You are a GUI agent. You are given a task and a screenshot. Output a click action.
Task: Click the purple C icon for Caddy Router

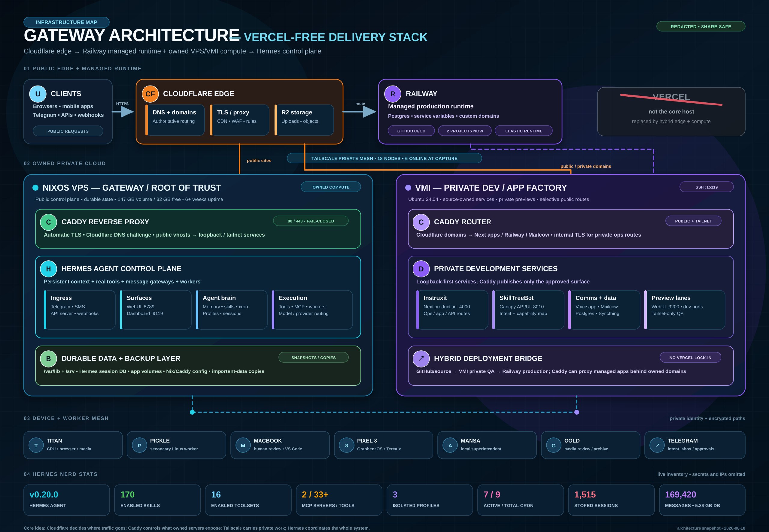[x=421, y=222]
